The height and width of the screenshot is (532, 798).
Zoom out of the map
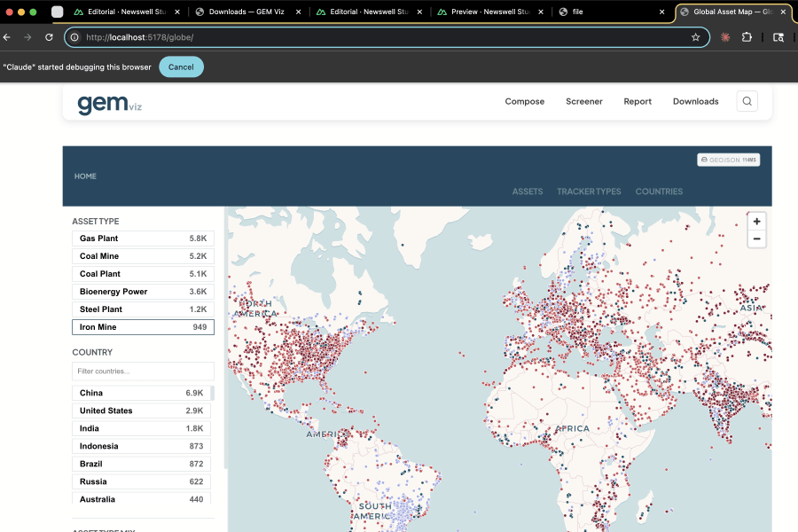[757, 239]
